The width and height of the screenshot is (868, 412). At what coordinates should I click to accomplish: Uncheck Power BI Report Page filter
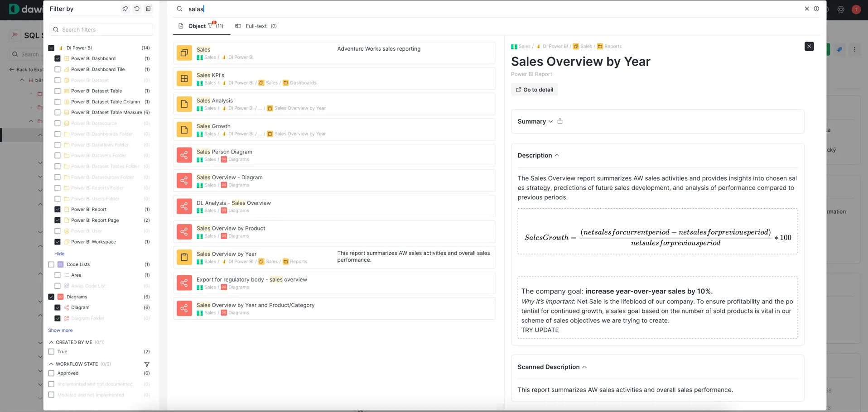coord(58,220)
